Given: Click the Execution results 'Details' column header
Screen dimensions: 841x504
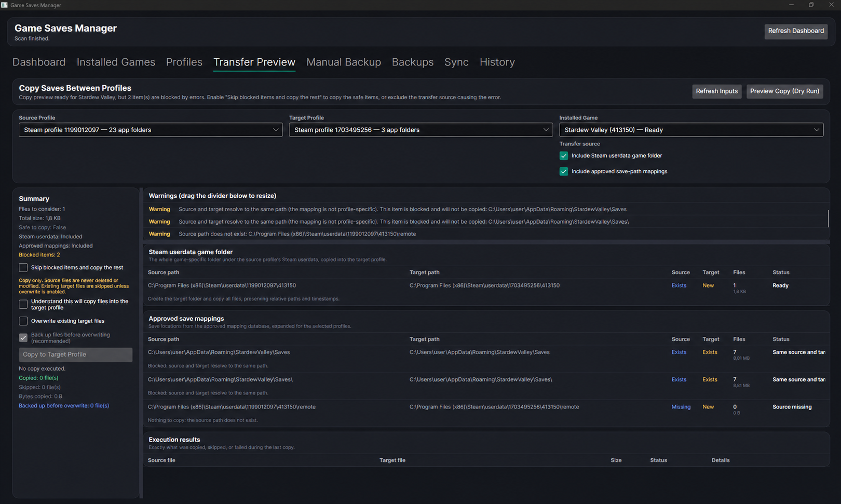Looking at the screenshot, I should pyautogui.click(x=721, y=460).
